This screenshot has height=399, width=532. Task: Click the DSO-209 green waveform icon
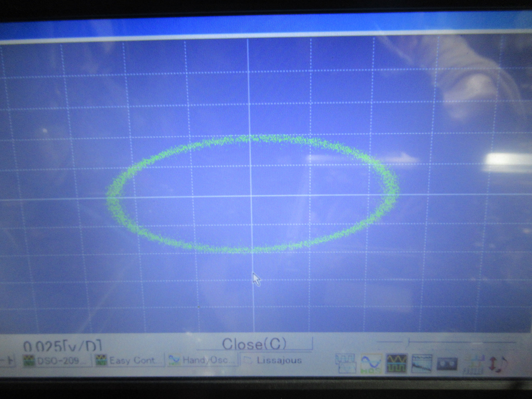tap(29, 361)
